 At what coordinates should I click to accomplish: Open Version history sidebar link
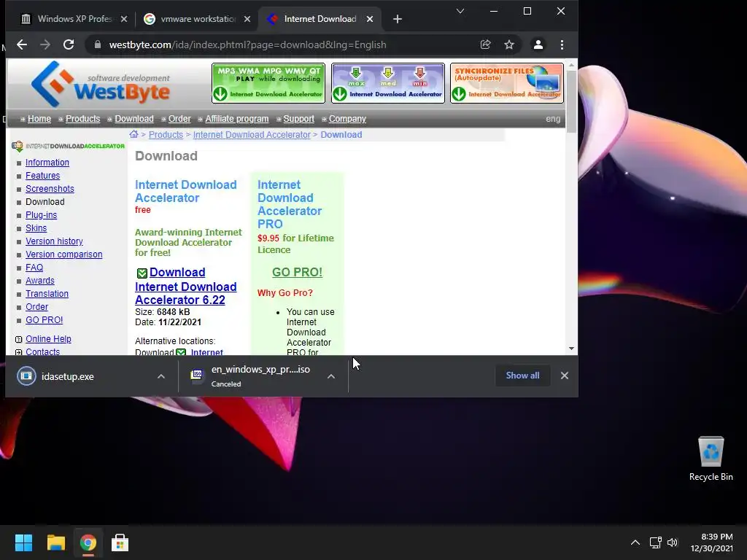click(54, 241)
